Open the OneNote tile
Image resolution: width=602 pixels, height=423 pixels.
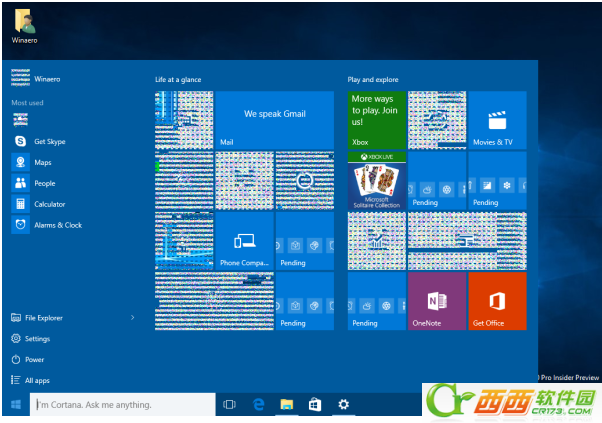click(437, 301)
